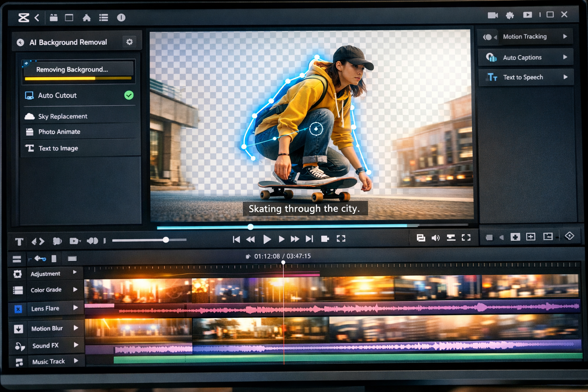Open the Text to Image generator

[58, 148]
